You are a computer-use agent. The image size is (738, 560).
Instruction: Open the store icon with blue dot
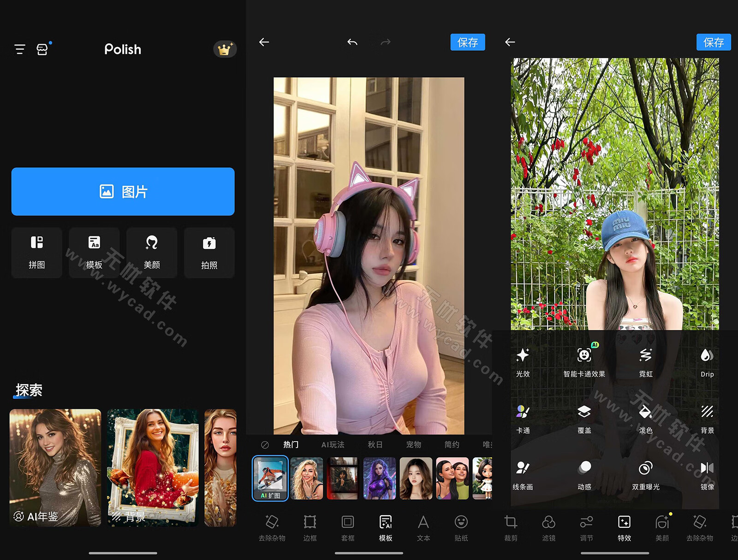click(42, 49)
